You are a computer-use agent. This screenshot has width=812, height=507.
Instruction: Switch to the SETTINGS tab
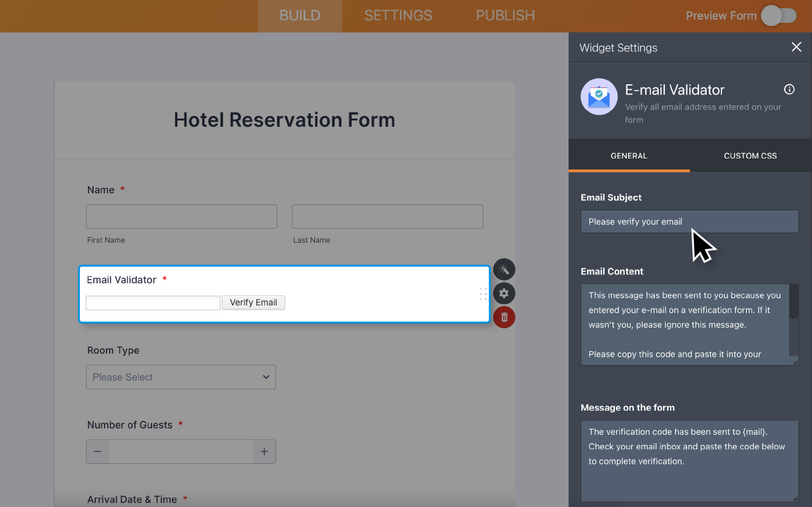pos(397,16)
